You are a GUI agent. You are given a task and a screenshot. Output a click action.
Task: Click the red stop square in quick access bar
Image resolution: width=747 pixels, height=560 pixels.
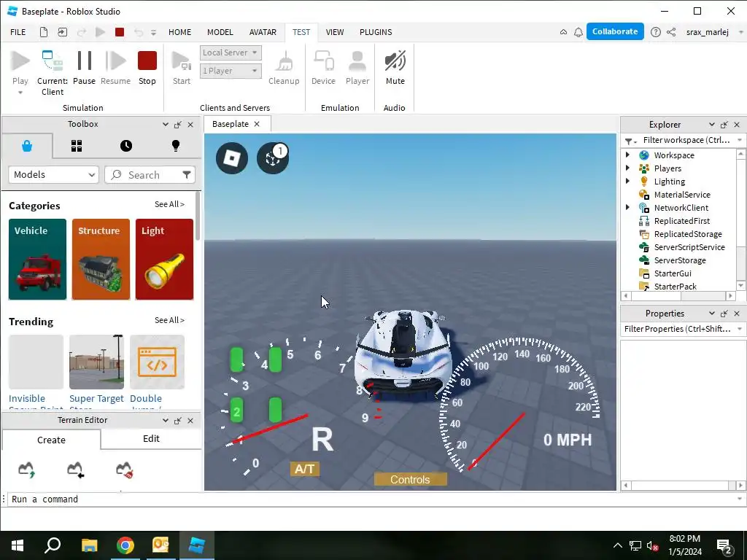pyautogui.click(x=120, y=32)
